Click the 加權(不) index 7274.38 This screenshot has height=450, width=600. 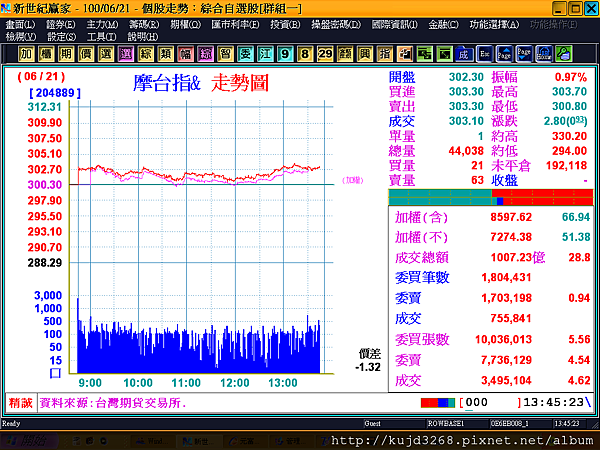tap(511, 237)
